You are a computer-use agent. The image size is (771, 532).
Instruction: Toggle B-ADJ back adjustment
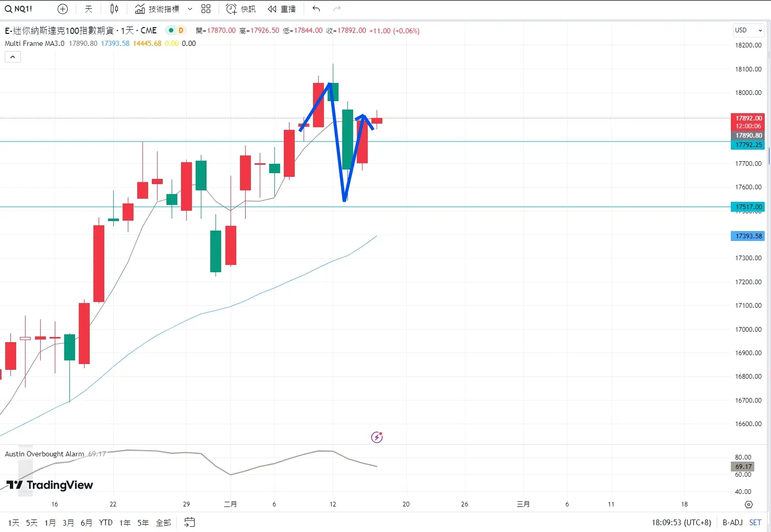pyautogui.click(x=732, y=523)
